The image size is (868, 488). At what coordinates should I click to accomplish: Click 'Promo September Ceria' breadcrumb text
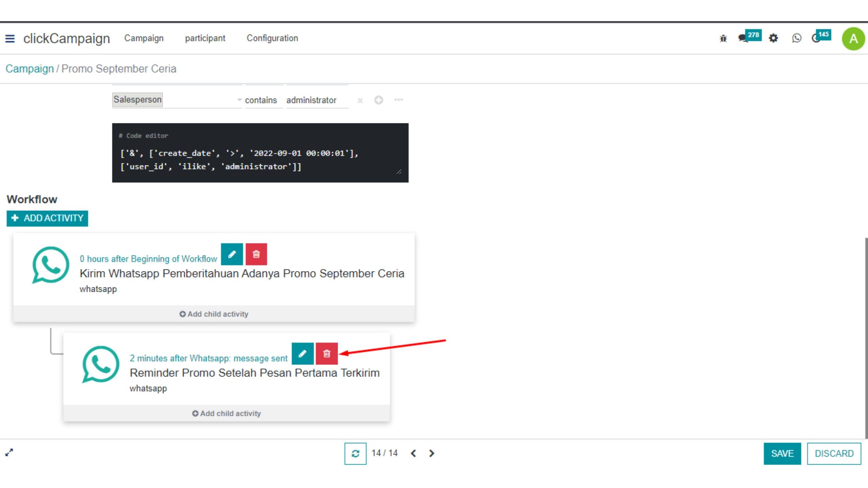click(x=119, y=69)
